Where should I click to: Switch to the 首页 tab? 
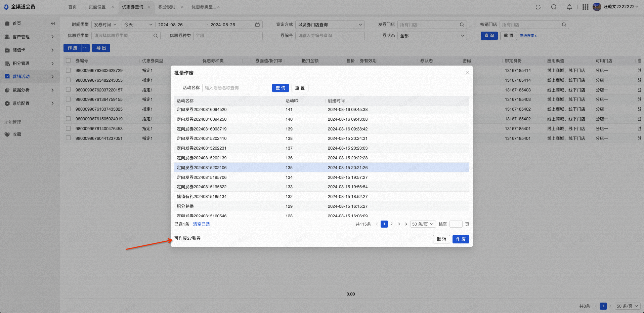click(x=73, y=7)
